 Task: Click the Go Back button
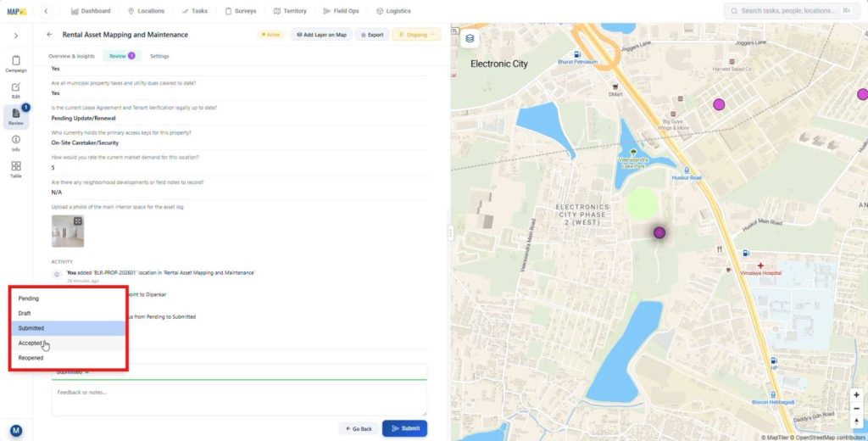(359, 428)
